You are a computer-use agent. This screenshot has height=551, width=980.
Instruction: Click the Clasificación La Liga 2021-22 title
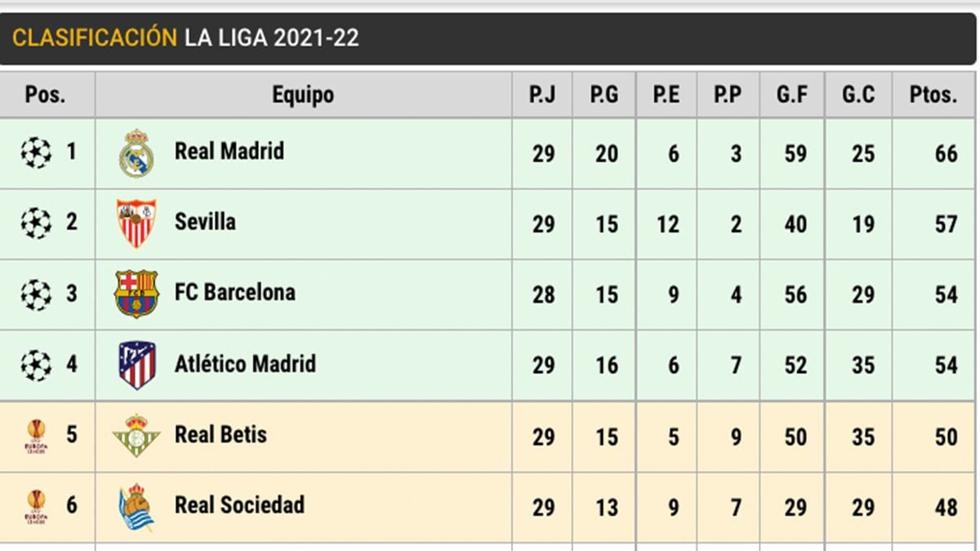coord(185,38)
